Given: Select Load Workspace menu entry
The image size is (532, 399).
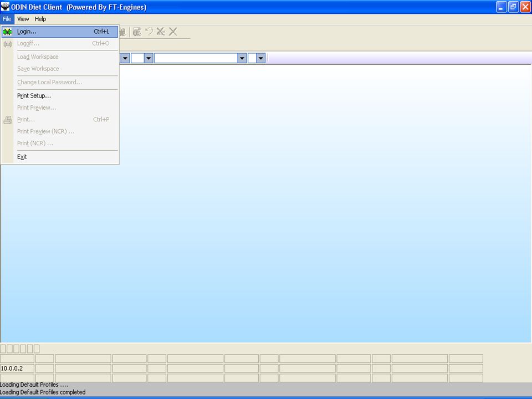Looking at the screenshot, I should click(x=60, y=57).
